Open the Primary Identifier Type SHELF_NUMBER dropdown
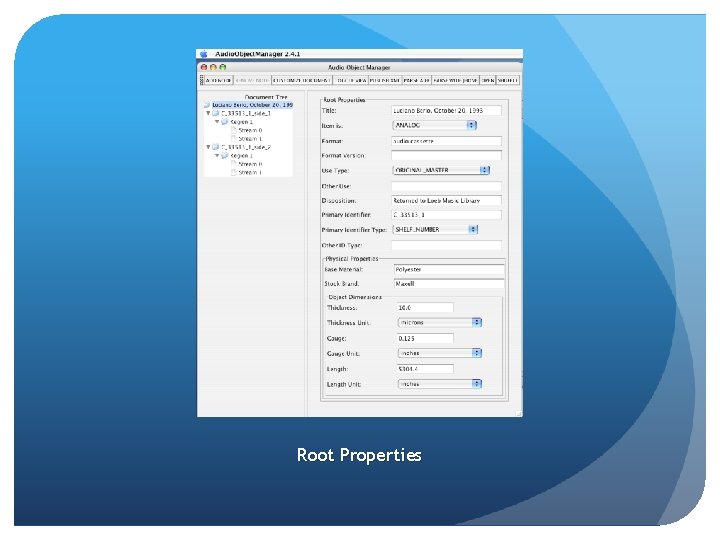This screenshot has height=540, width=720. click(x=435, y=229)
